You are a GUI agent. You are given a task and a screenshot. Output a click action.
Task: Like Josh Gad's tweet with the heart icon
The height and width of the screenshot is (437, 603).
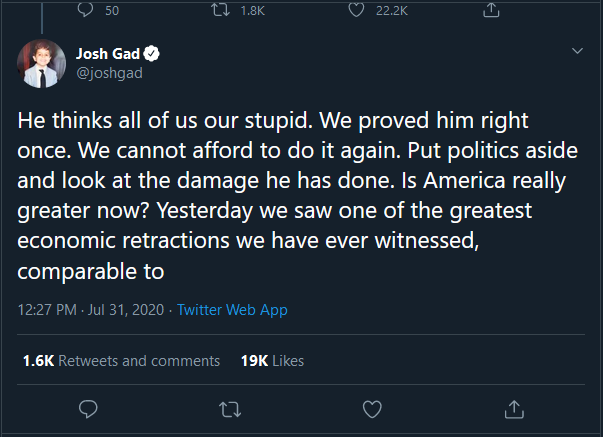(372, 408)
